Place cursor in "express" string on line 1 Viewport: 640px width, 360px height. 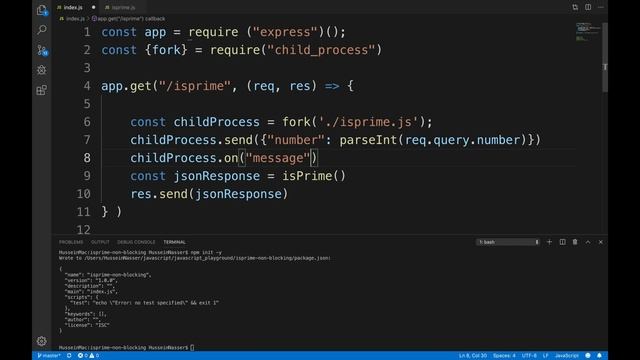click(x=285, y=32)
